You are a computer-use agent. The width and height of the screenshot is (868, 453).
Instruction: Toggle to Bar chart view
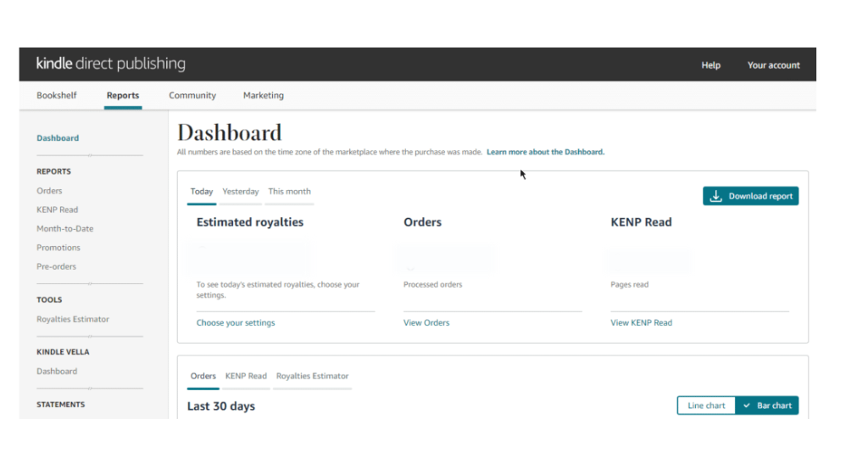pyautogui.click(x=766, y=405)
